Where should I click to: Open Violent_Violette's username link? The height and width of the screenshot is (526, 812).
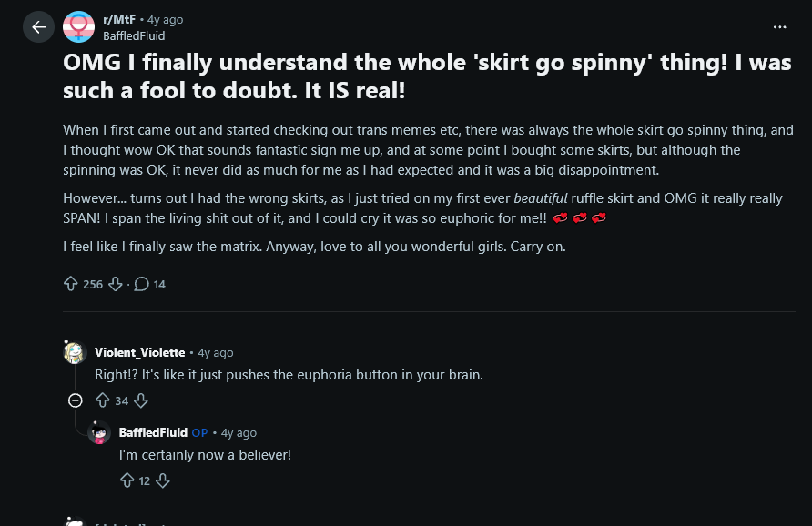coord(140,352)
